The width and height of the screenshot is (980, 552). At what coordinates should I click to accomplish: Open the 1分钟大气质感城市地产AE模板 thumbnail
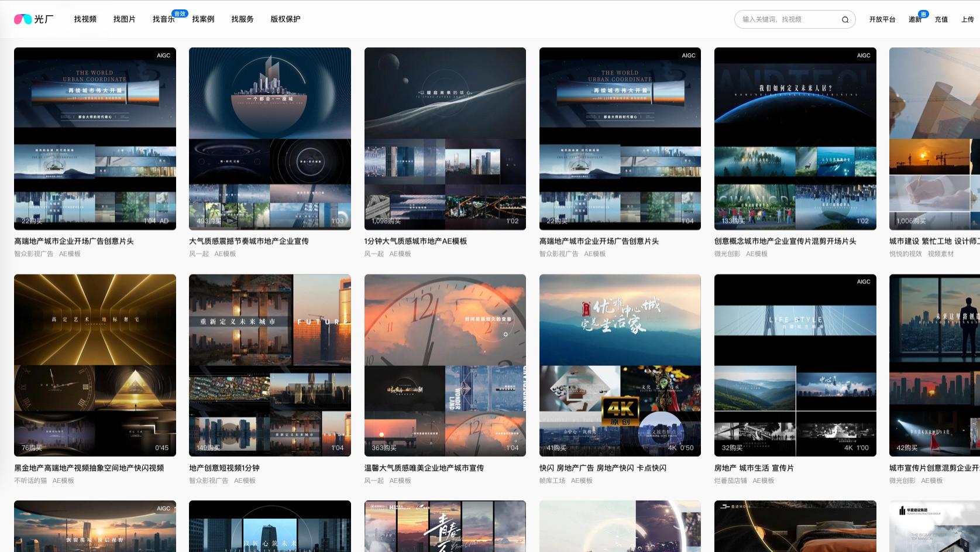[445, 139]
